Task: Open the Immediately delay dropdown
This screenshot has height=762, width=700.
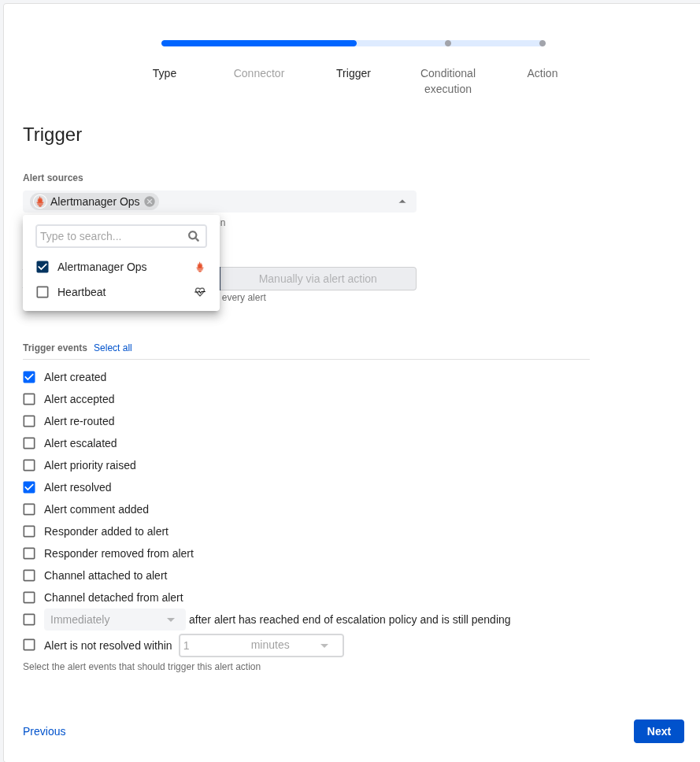Action: (x=114, y=620)
